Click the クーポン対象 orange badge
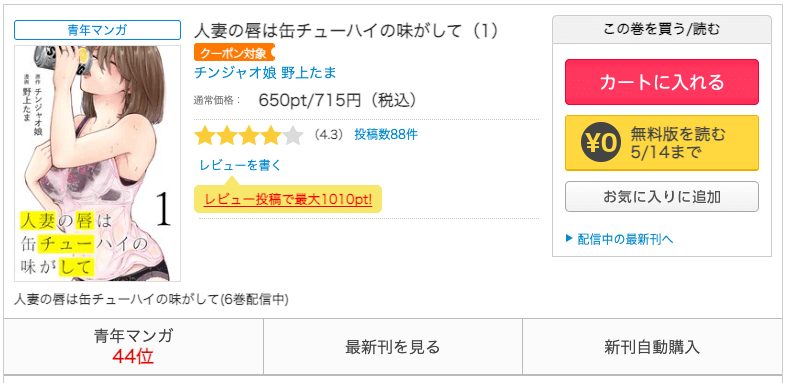The height and width of the screenshot is (383, 786). [234, 53]
